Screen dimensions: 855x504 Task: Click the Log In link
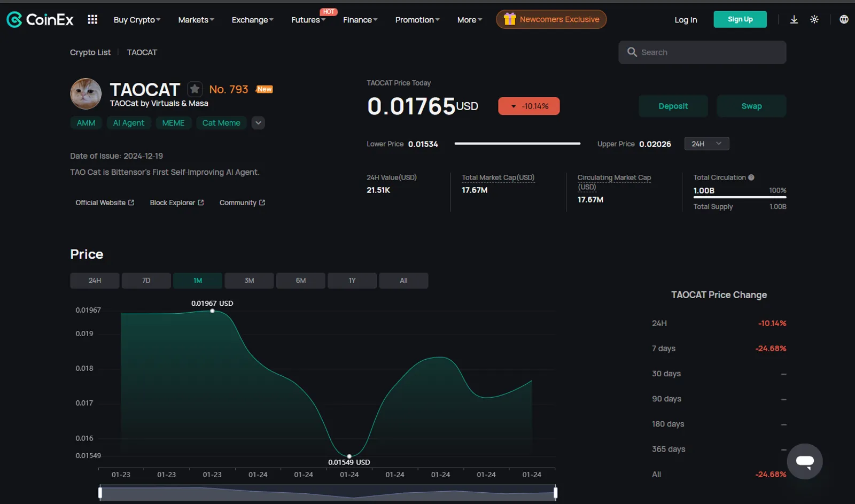[x=686, y=20]
